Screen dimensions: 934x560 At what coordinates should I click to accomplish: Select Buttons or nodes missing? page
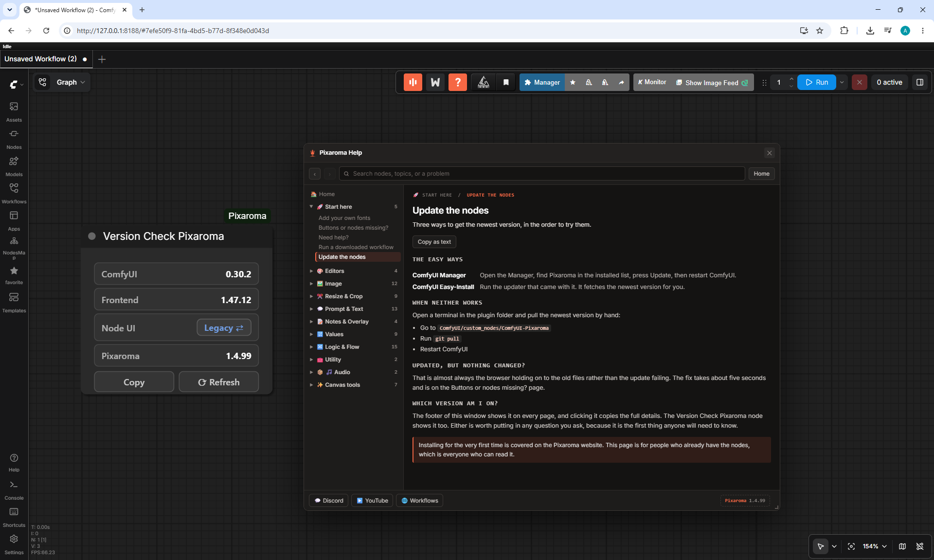(x=353, y=228)
